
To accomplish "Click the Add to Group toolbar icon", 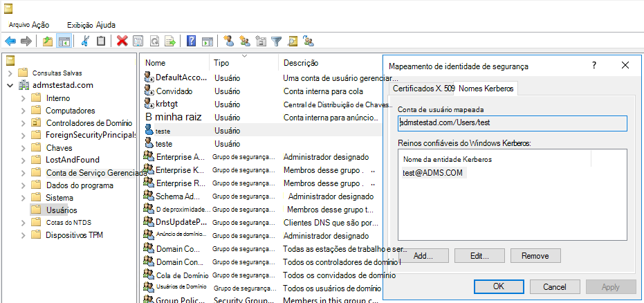I will click(x=308, y=41).
